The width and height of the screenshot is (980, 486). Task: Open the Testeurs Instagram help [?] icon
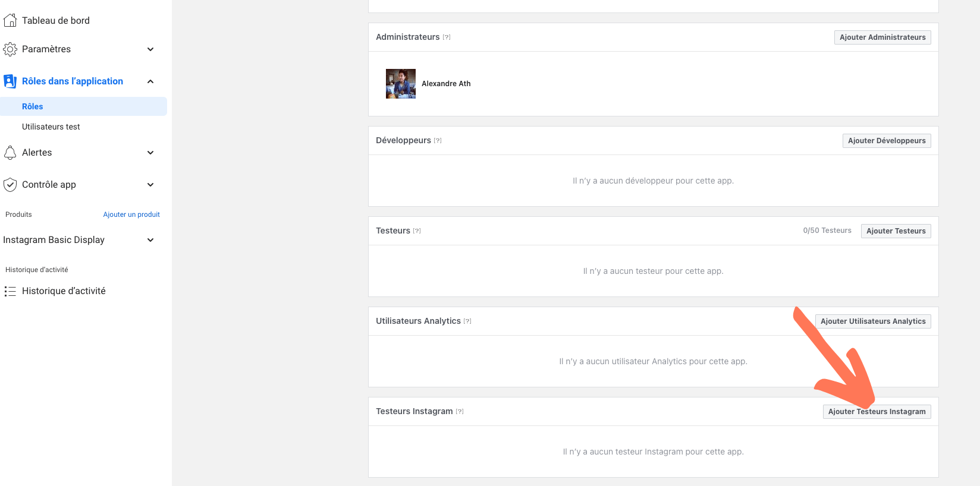pyautogui.click(x=460, y=412)
